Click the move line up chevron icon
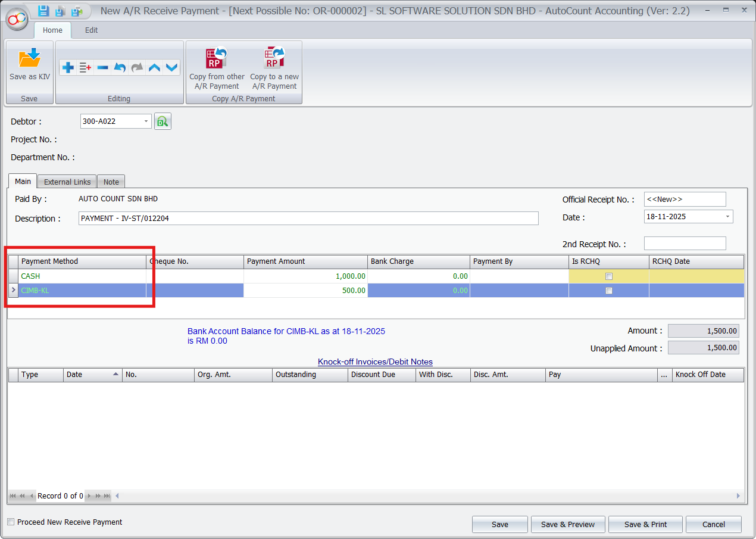Image resolution: width=756 pixels, height=539 pixels. pyautogui.click(x=154, y=67)
